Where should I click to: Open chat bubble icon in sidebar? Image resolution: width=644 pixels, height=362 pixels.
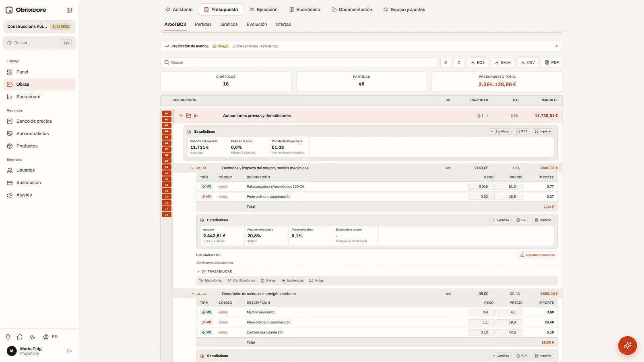(20, 337)
